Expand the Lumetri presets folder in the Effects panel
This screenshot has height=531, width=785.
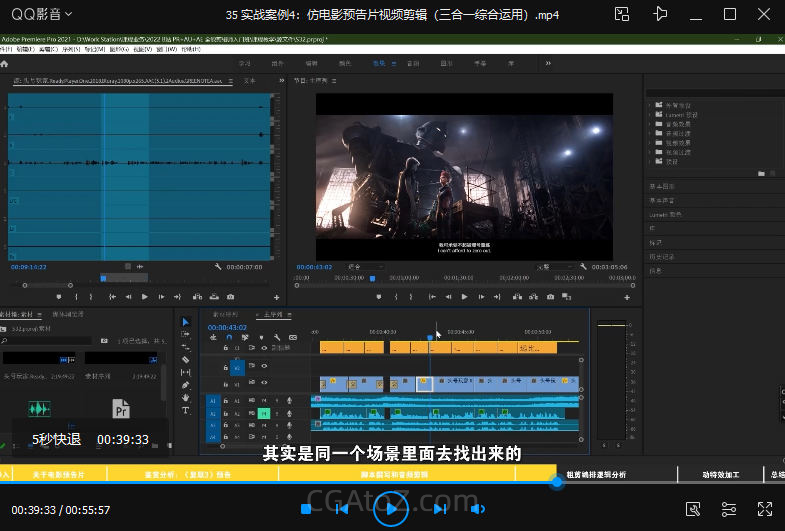650,114
